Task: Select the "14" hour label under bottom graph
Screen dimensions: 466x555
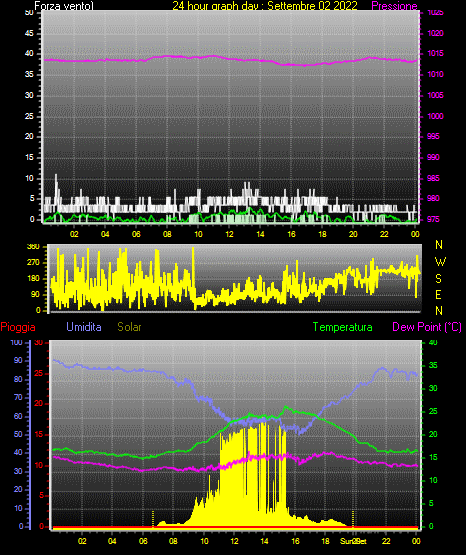Action: tap(264, 541)
